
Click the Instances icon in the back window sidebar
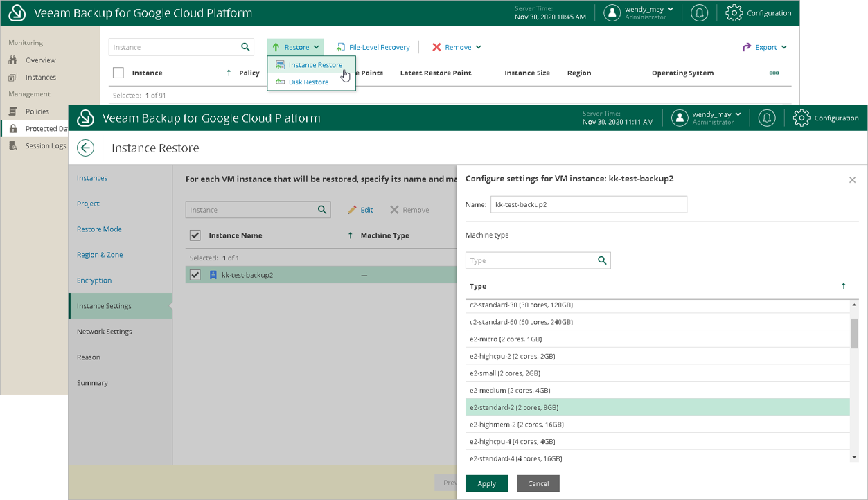coord(13,78)
